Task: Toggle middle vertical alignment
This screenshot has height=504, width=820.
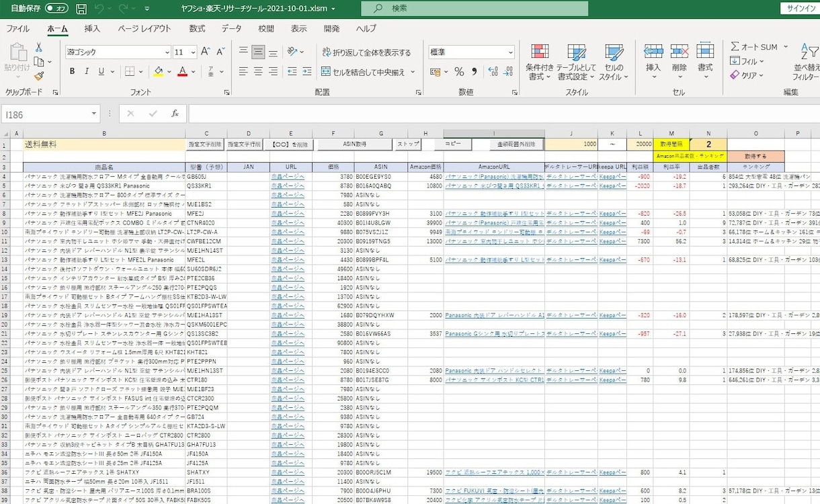Action: pyautogui.click(x=258, y=52)
